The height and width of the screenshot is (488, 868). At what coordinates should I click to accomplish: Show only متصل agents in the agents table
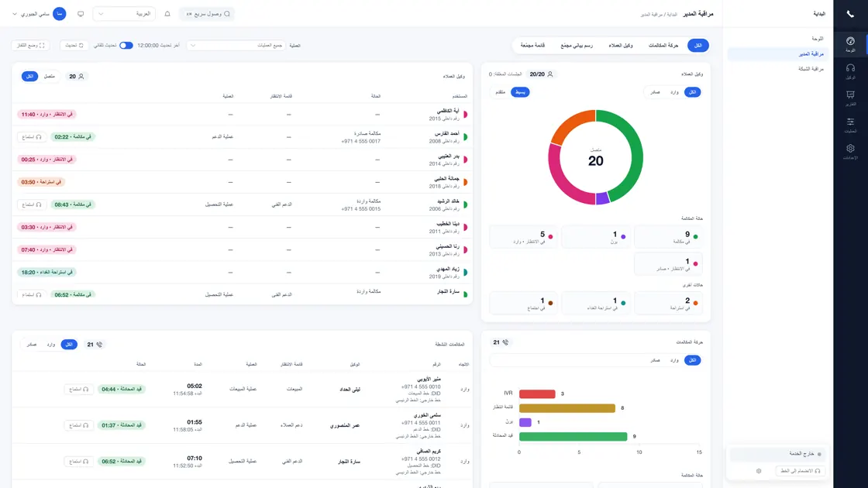[x=50, y=77]
